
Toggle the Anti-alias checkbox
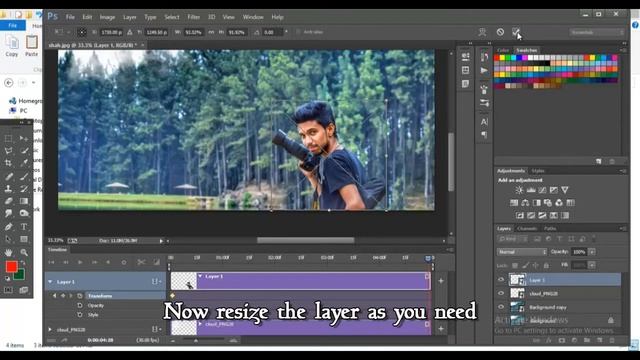click(298, 32)
